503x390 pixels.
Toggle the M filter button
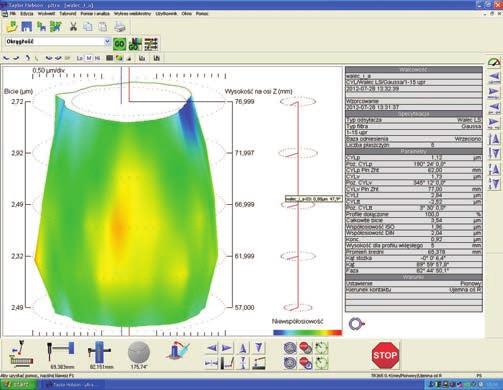click(x=88, y=58)
